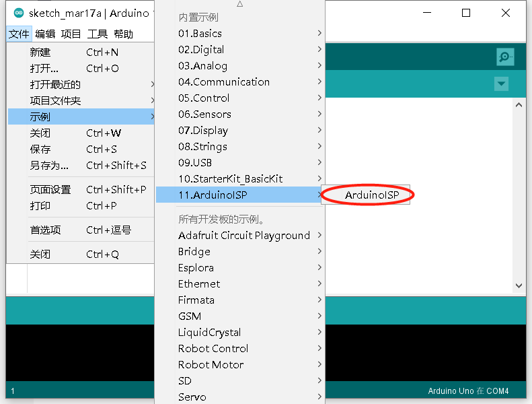The image size is (532, 404).
Task: Open Bridge library examples
Action: click(240, 251)
